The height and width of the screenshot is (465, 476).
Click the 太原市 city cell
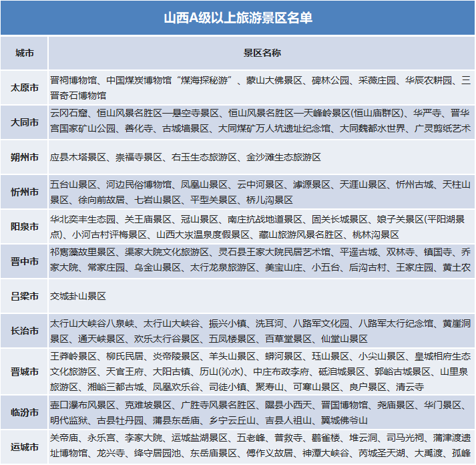tap(25, 88)
